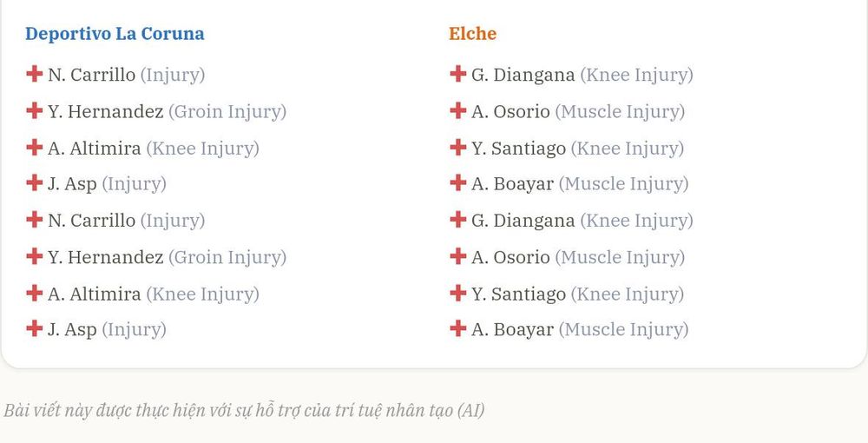868x443 pixels.
Task: Click red cross icon beside last J. Asp
Action: [35, 328]
